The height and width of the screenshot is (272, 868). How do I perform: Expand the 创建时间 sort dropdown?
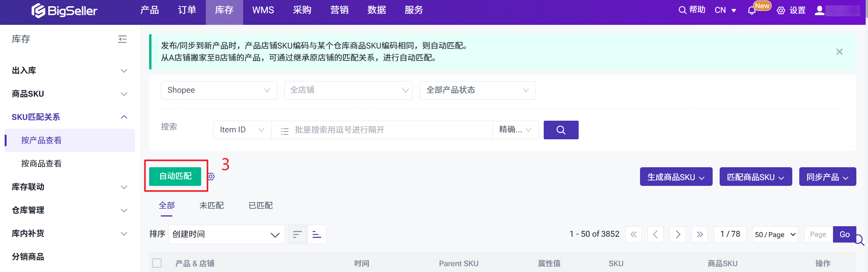226,234
